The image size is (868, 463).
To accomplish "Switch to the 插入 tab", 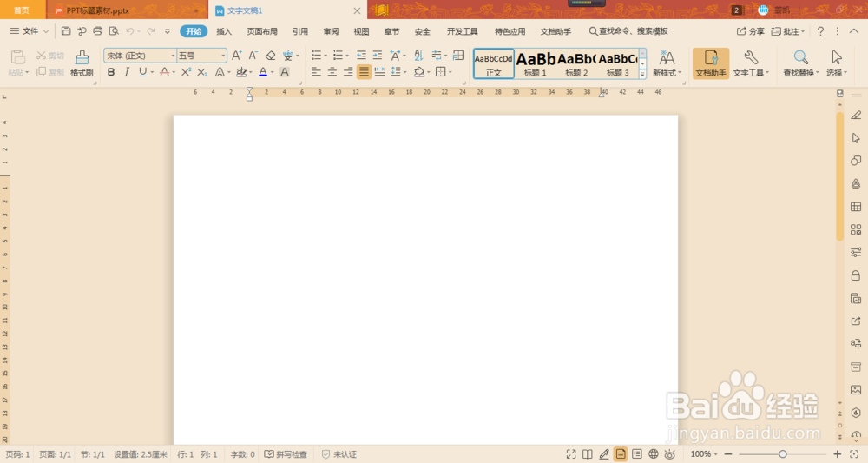I will click(x=224, y=31).
